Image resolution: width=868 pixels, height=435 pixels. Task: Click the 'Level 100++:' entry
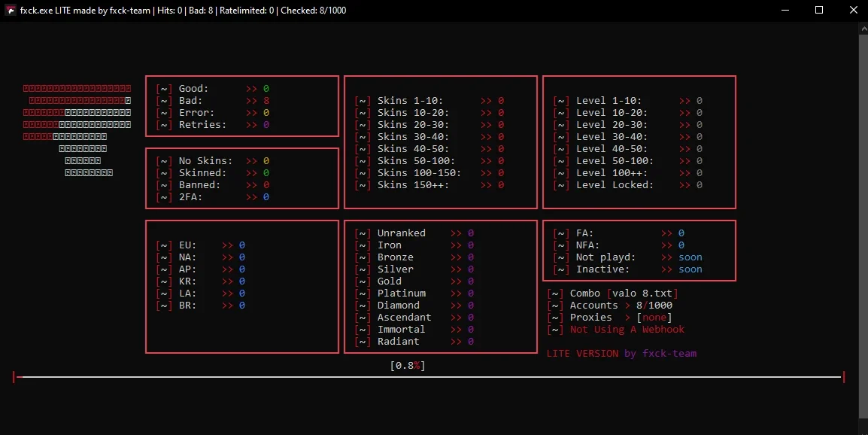tap(628, 173)
